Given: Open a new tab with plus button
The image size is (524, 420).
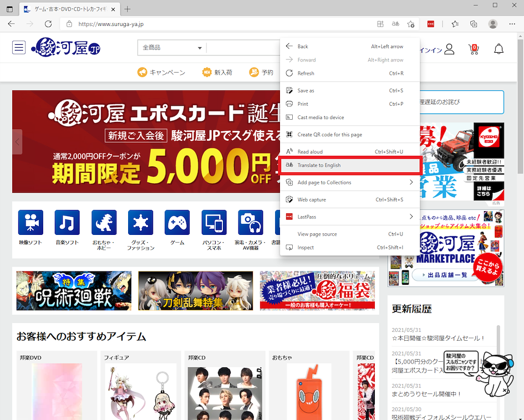Looking at the screenshot, I should point(128,9).
